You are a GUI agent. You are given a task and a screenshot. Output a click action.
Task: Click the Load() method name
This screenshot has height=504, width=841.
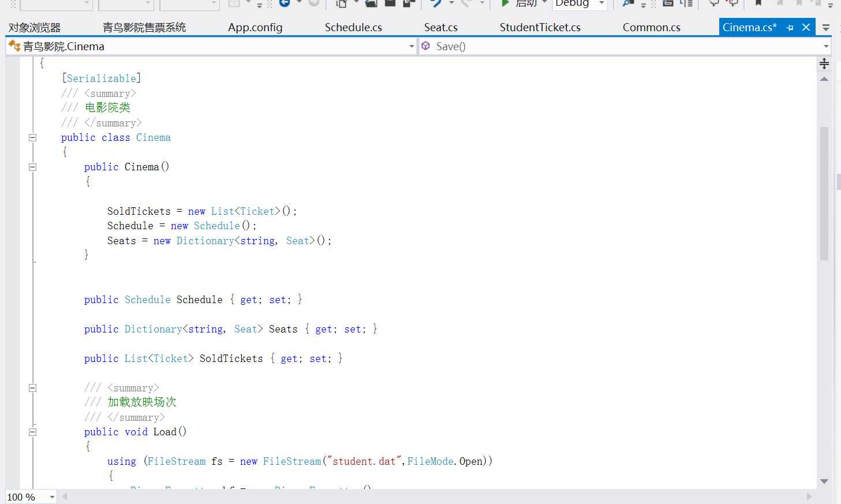point(170,432)
